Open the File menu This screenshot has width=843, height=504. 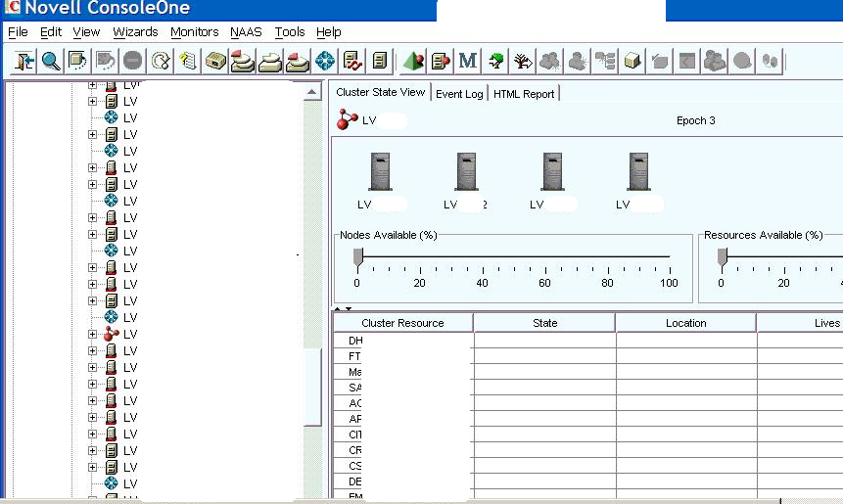[18, 32]
